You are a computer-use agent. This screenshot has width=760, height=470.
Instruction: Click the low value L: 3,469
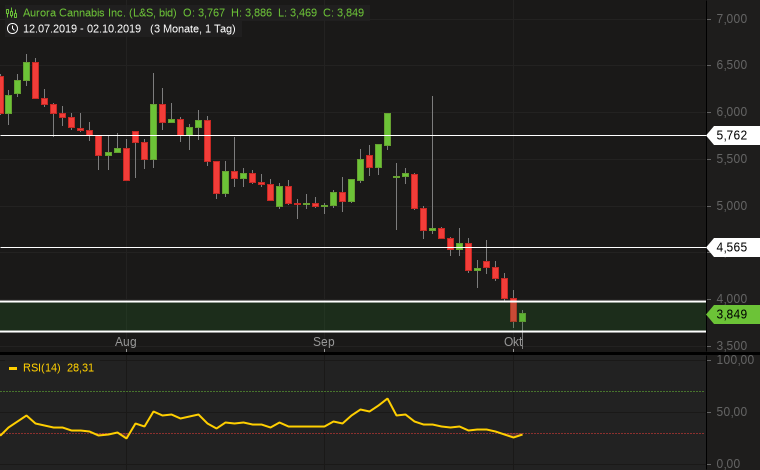pos(297,13)
